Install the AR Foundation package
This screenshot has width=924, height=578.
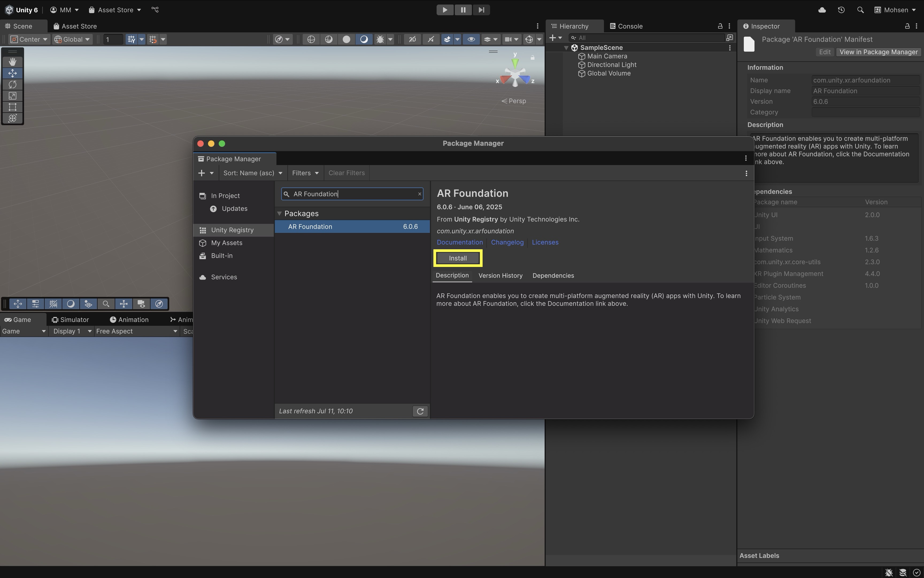click(458, 258)
